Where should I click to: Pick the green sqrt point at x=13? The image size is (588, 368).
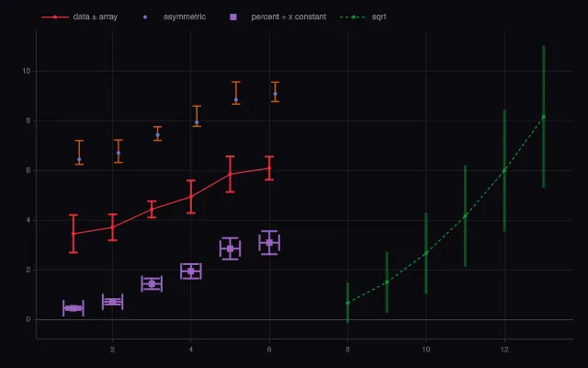coord(544,117)
